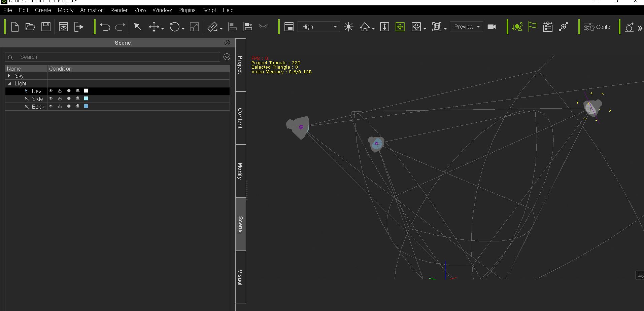The height and width of the screenshot is (311, 644).
Task: Open the Animation menu
Action: pyautogui.click(x=92, y=10)
